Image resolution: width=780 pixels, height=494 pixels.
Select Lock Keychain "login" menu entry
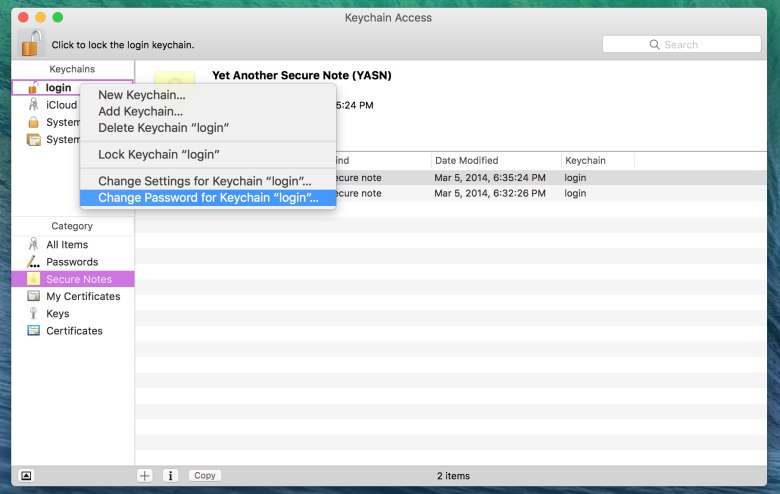click(x=158, y=154)
